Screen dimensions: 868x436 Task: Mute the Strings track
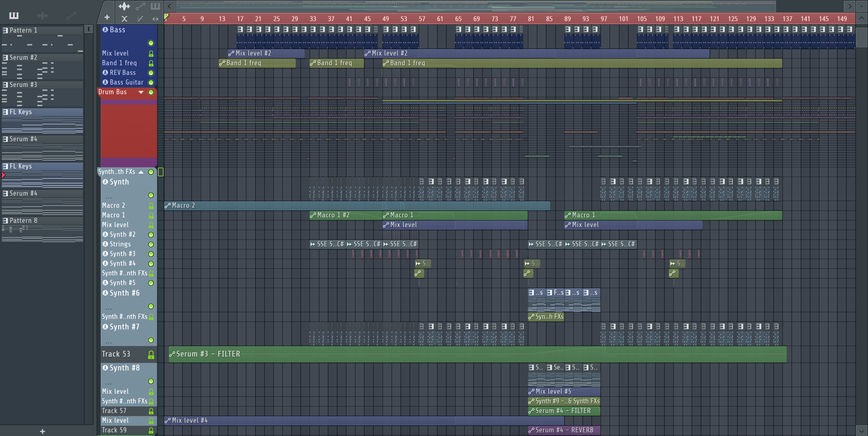(x=151, y=244)
